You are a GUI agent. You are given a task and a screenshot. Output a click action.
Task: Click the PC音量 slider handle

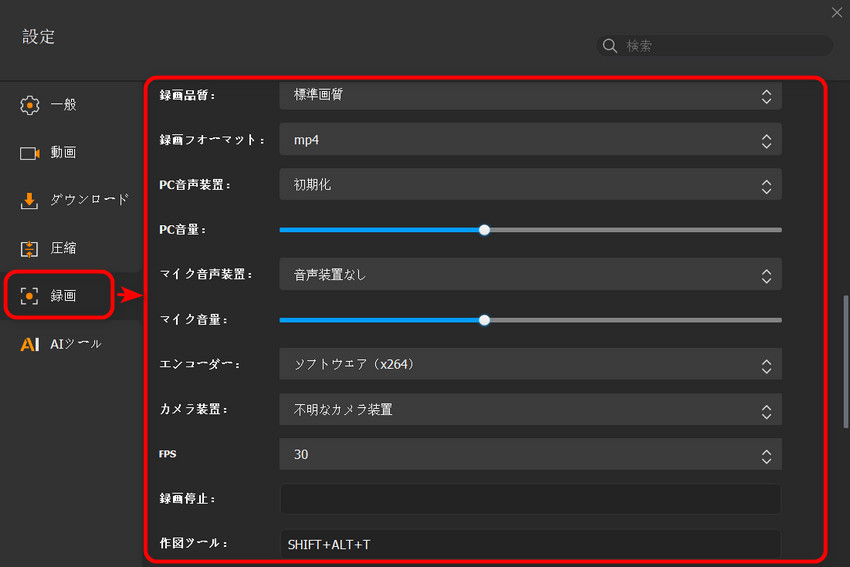[x=485, y=230]
